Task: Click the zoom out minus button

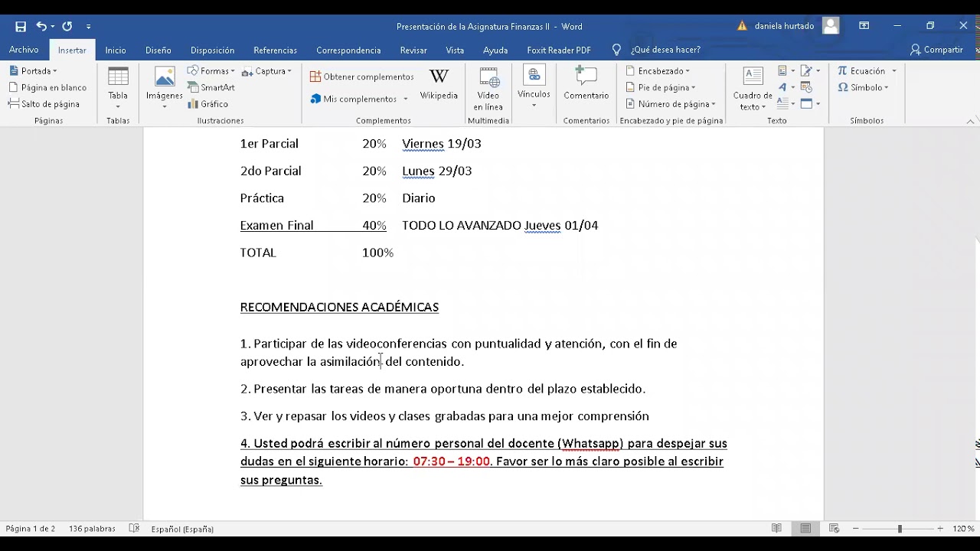Action: tap(856, 529)
